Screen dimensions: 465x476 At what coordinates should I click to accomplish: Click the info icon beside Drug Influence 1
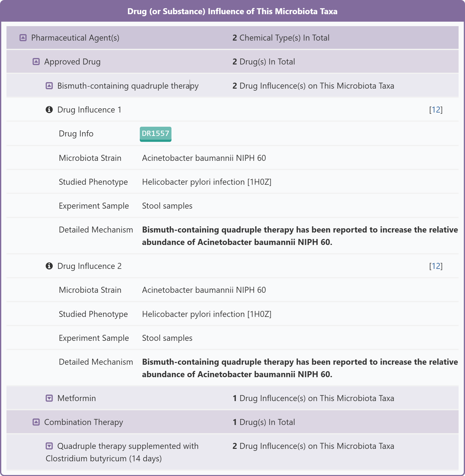click(49, 110)
